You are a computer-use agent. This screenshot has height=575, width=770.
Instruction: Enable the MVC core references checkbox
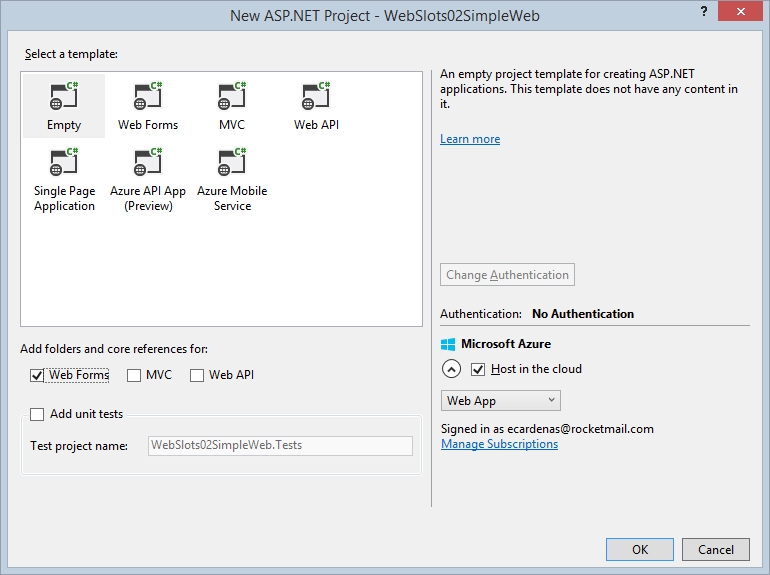(x=134, y=376)
